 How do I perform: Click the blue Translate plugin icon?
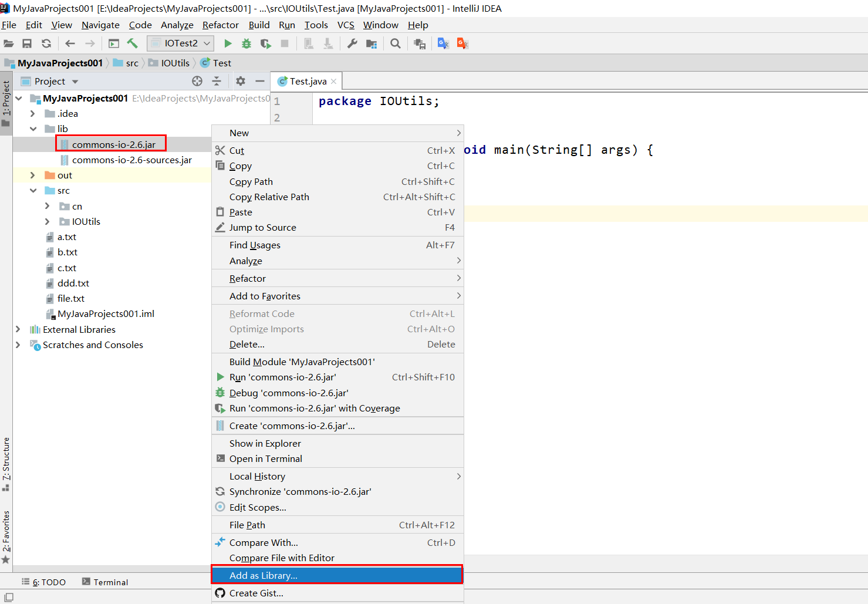(x=443, y=43)
